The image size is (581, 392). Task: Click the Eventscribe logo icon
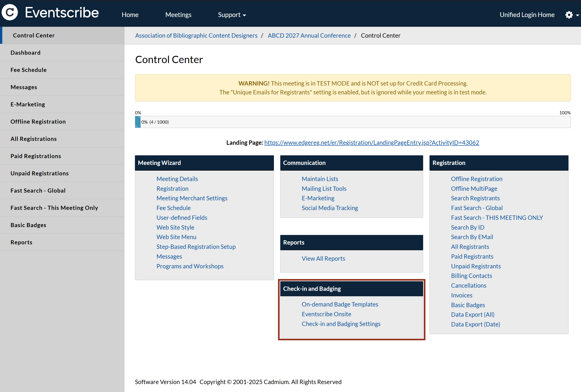pyautogui.click(x=10, y=12)
